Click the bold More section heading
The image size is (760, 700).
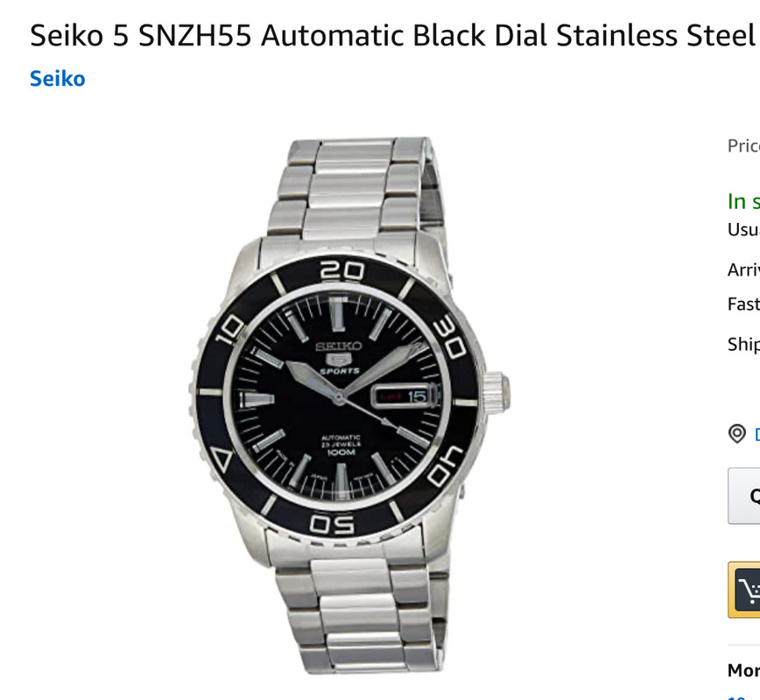(x=743, y=670)
